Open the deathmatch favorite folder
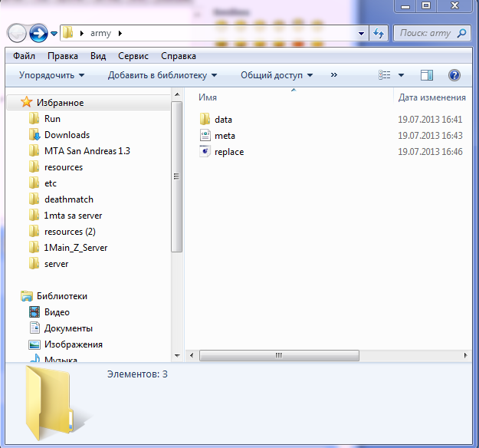 (69, 199)
